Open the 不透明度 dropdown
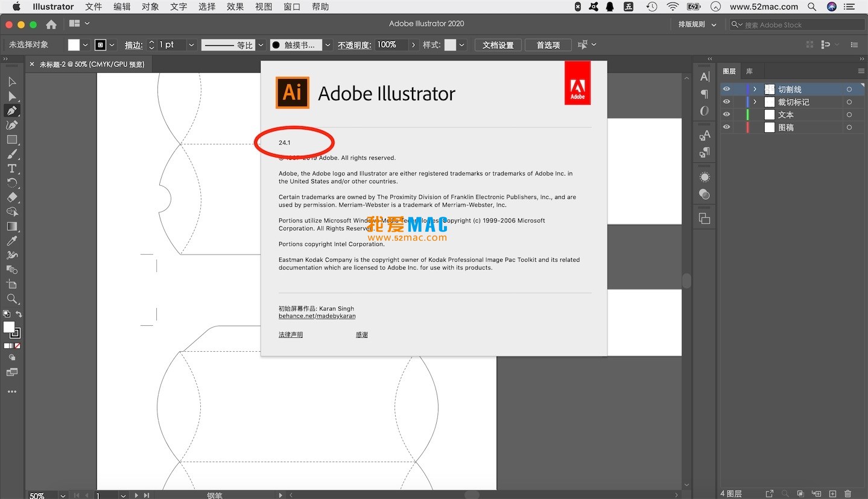Screen dimensions: 868x499 413,44
